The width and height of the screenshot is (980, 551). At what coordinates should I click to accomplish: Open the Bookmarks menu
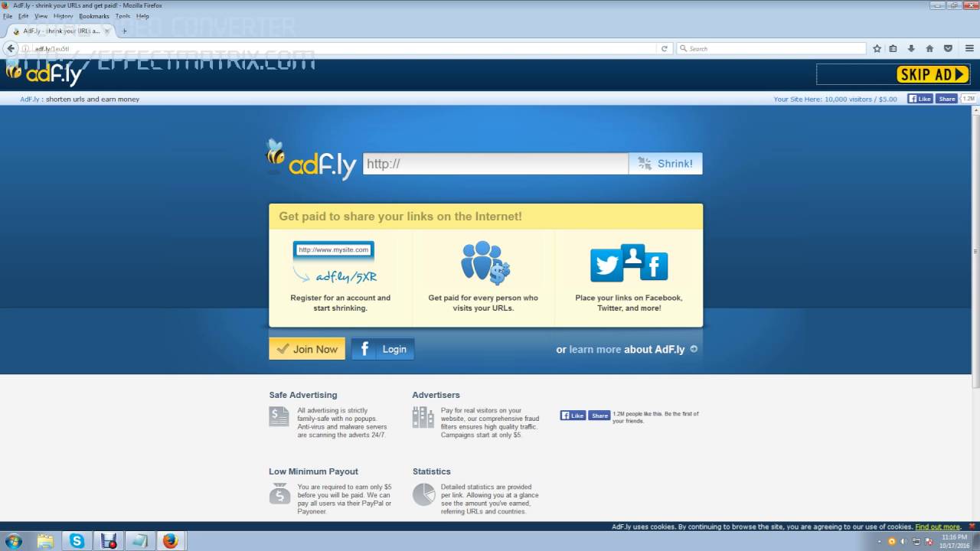tap(94, 16)
